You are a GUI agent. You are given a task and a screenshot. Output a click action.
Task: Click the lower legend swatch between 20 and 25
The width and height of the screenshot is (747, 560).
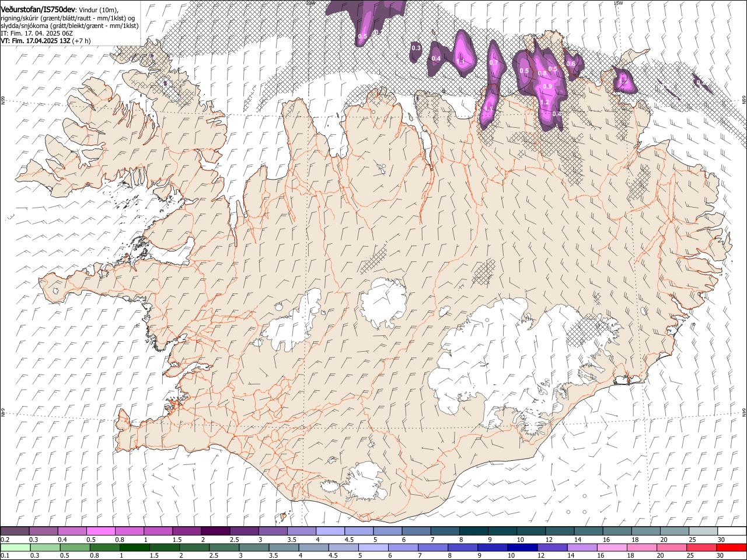click(x=671, y=548)
